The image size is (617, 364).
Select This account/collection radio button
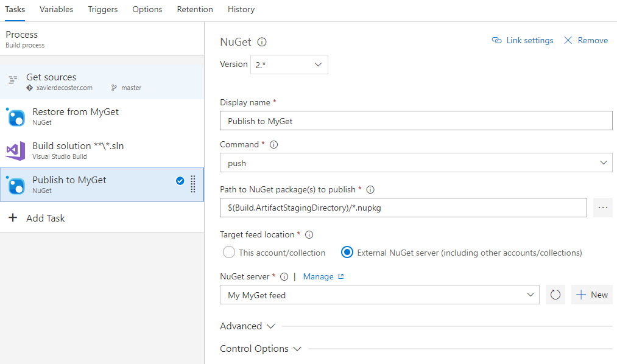[228, 253]
